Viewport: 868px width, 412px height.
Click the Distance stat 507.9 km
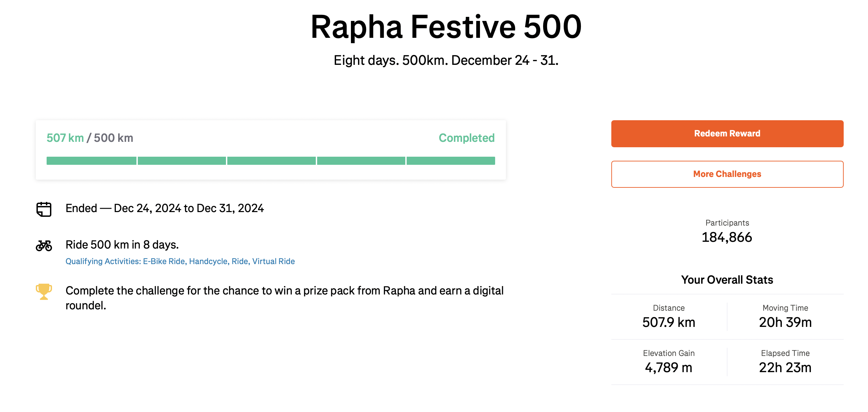[x=669, y=322]
